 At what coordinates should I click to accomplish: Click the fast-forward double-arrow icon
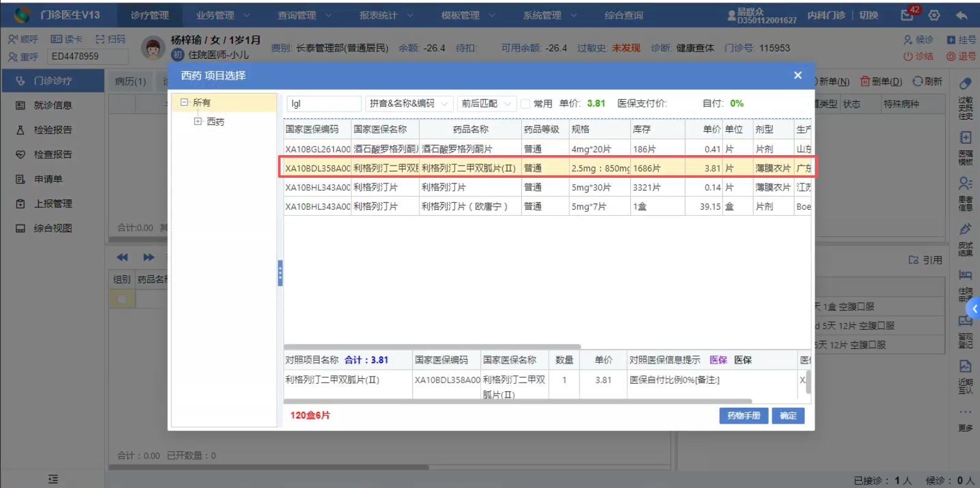(x=149, y=257)
